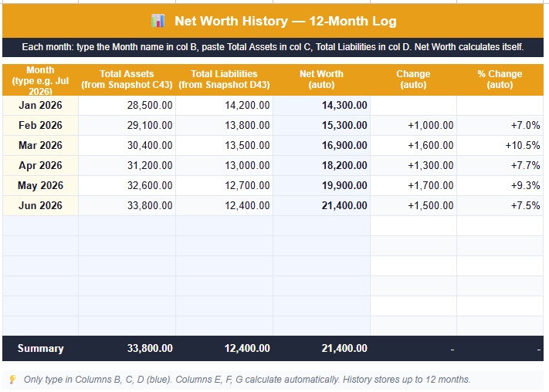Select the 'Jan 2026' month cell
Screen dimensions: 549x392
click(x=40, y=106)
